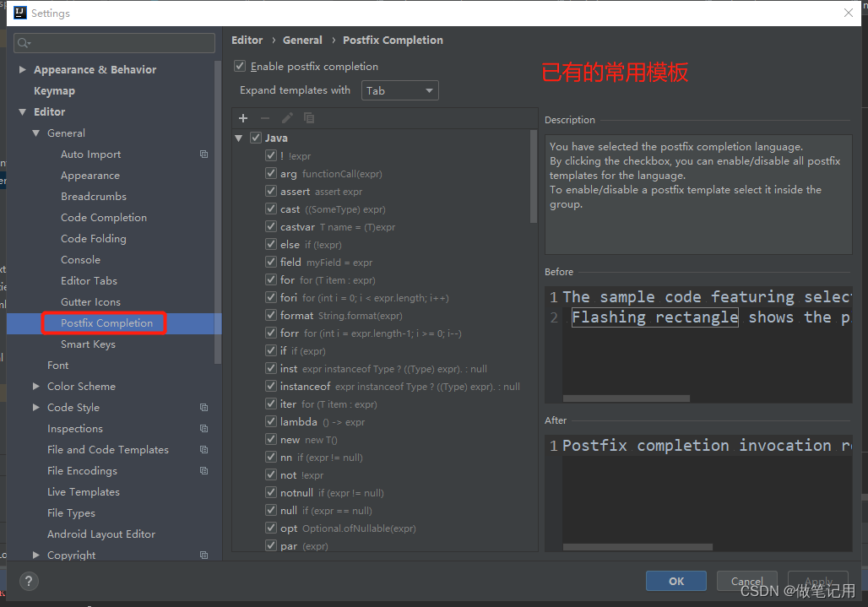This screenshot has width=868, height=607.
Task: Click the project-level icon beside Auto Import
Action: (203, 154)
